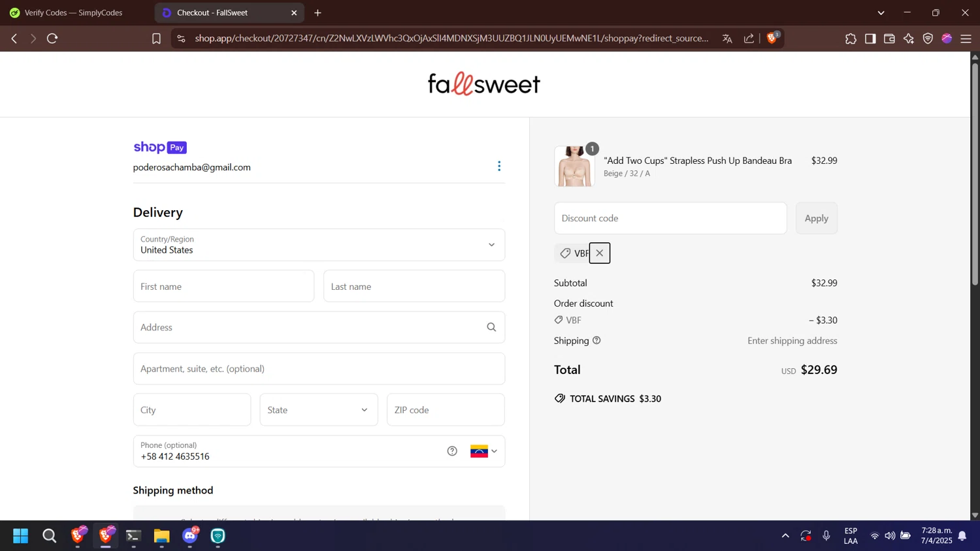Click the ZIP code field

pyautogui.click(x=446, y=410)
